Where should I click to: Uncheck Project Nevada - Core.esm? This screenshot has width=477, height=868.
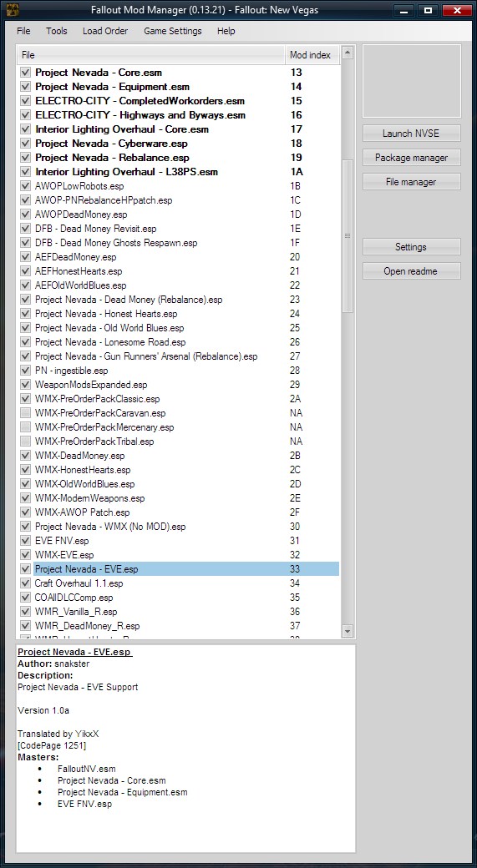pos(25,73)
